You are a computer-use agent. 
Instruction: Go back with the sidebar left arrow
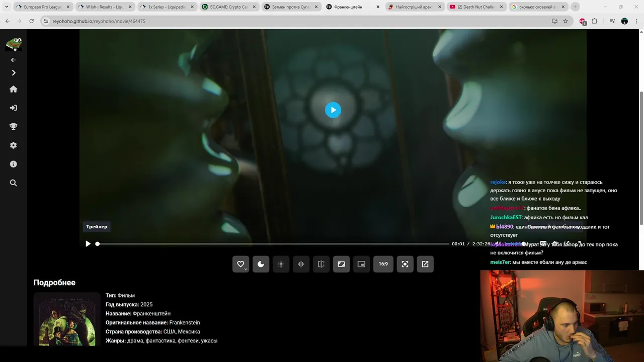pos(14,60)
